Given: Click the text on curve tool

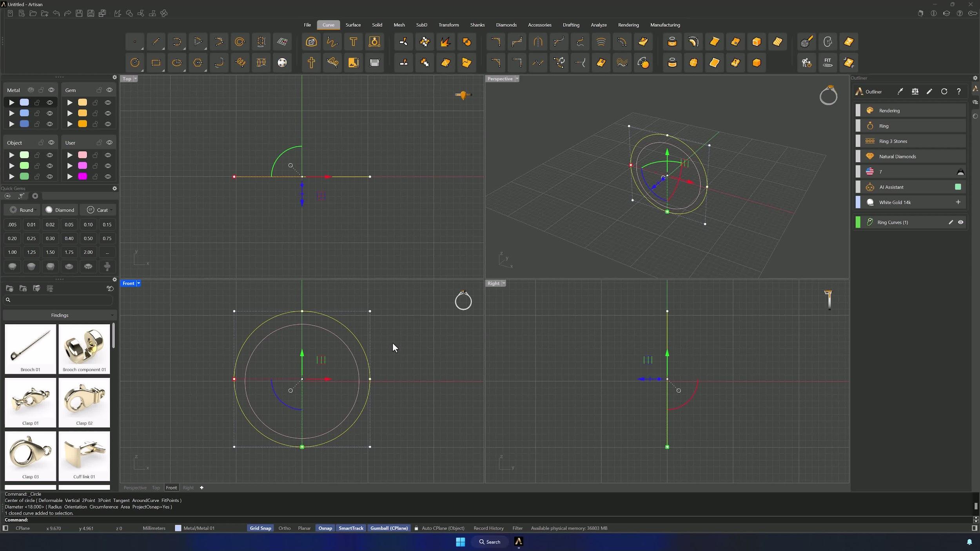Looking at the screenshot, I should (x=332, y=63).
